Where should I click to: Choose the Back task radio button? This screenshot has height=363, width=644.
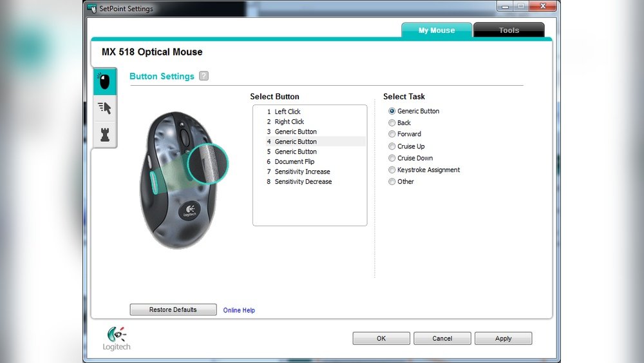pos(392,123)
